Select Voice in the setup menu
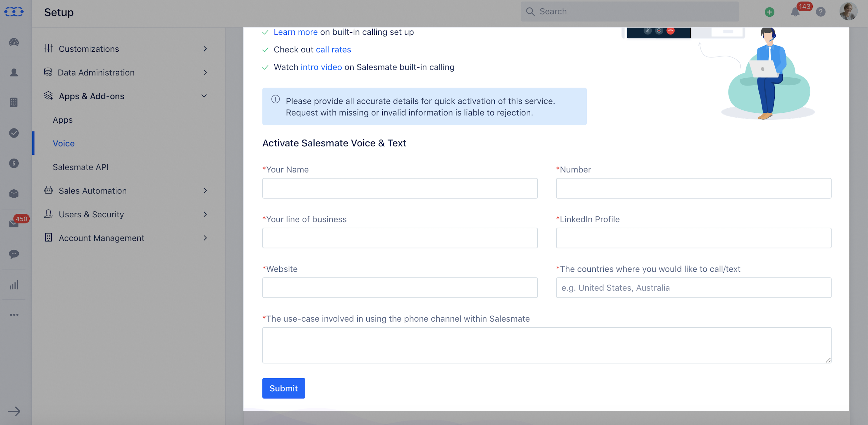 click(64, 143)
